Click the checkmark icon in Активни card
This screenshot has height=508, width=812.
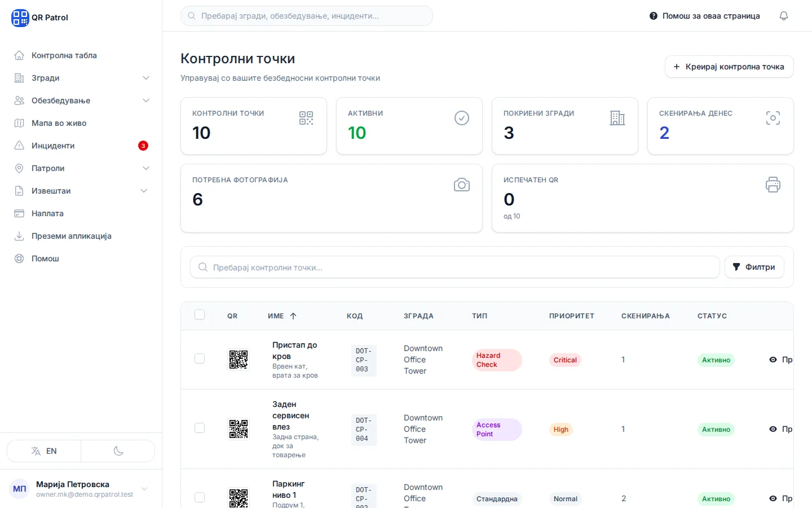(x=462, y=118)
